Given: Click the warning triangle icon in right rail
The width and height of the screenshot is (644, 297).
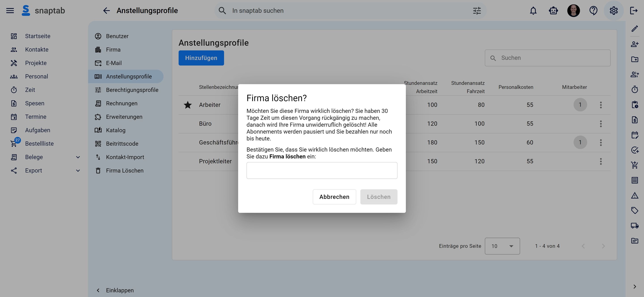Looking at the screenshot, I should 635,195.
